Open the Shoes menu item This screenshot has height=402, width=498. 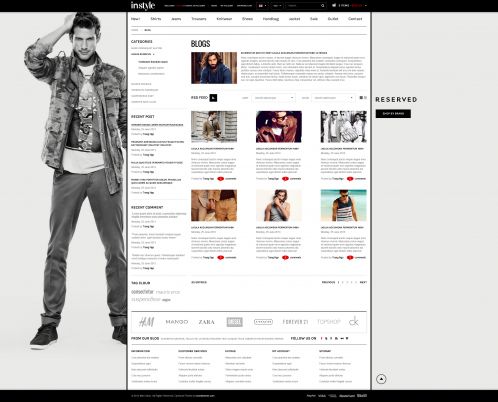[x=247, y=19]
